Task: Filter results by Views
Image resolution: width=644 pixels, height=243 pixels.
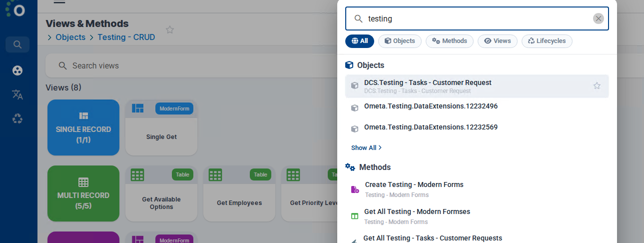Action: [x=498, y=41]
